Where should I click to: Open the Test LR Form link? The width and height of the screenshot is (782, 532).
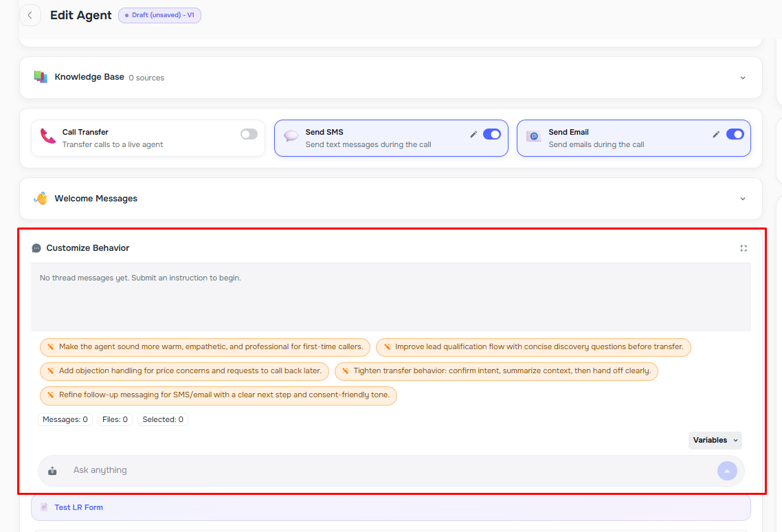[78, 507]
